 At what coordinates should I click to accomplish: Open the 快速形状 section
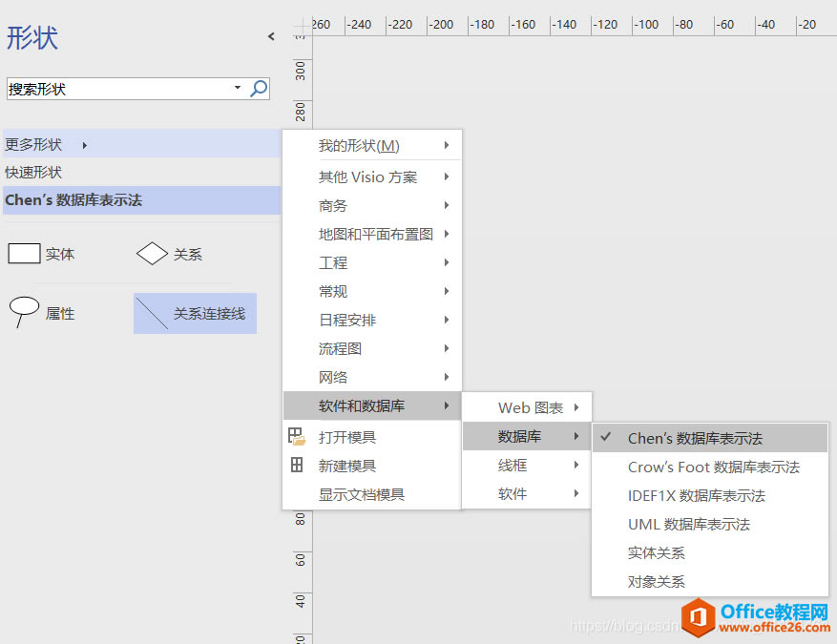(33, 173)
